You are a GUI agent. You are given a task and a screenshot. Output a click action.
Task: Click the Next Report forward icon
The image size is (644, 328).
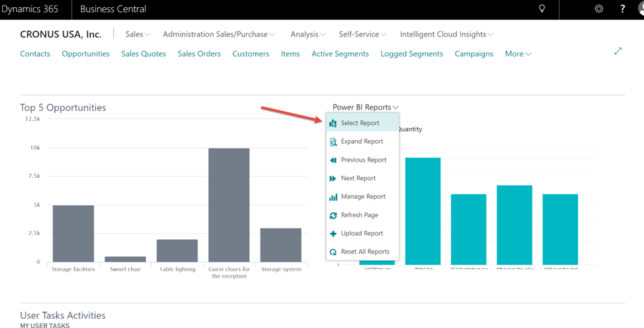pos(333,179)
